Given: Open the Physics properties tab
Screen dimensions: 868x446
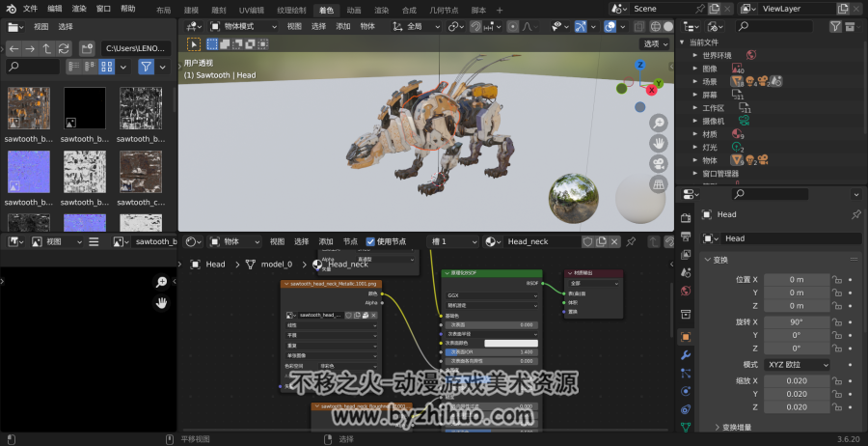Looking at the screenshot, I should (x=686, y=391).
